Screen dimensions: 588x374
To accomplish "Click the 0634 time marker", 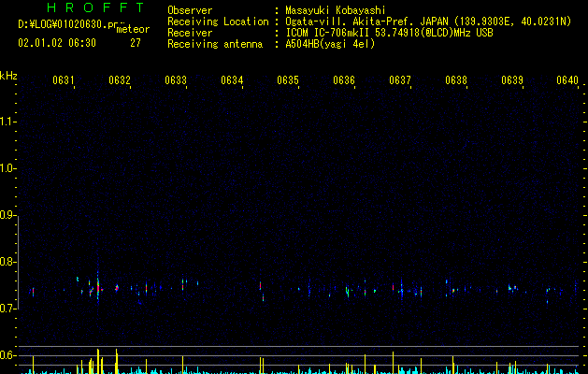I will 232,80.
